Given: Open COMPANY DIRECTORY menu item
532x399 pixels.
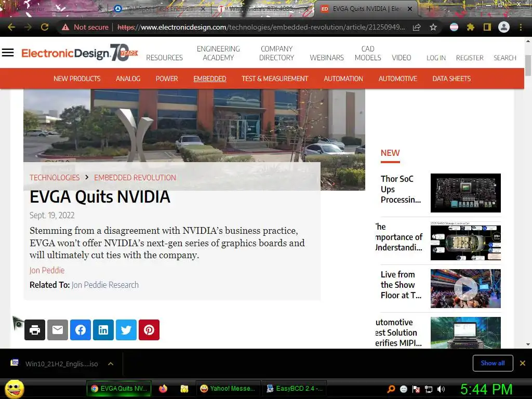Looking at the screenshot, I should 276,54.
